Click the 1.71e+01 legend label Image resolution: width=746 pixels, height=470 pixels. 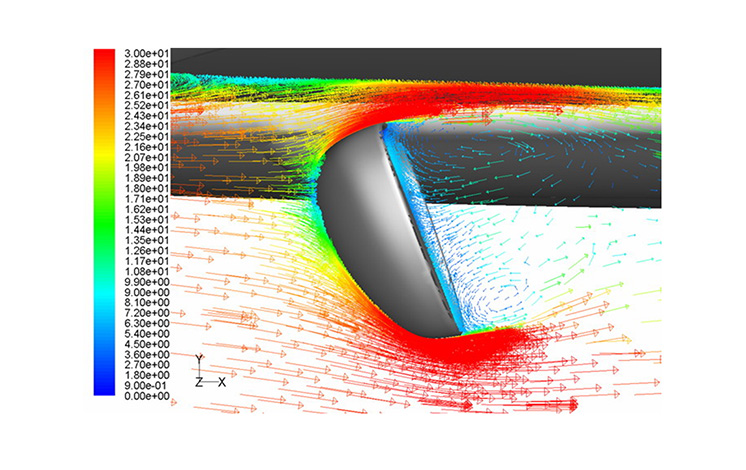[147, 199]
